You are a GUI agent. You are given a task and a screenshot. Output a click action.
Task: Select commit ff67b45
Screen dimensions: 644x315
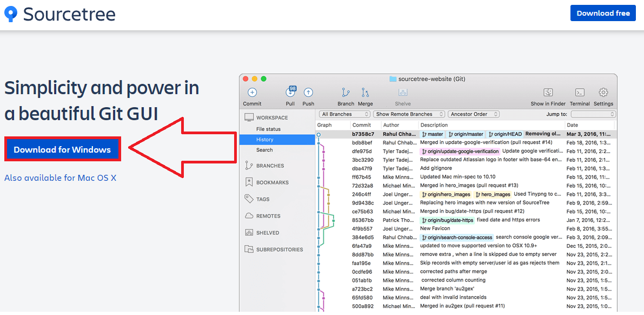[466, 177]
